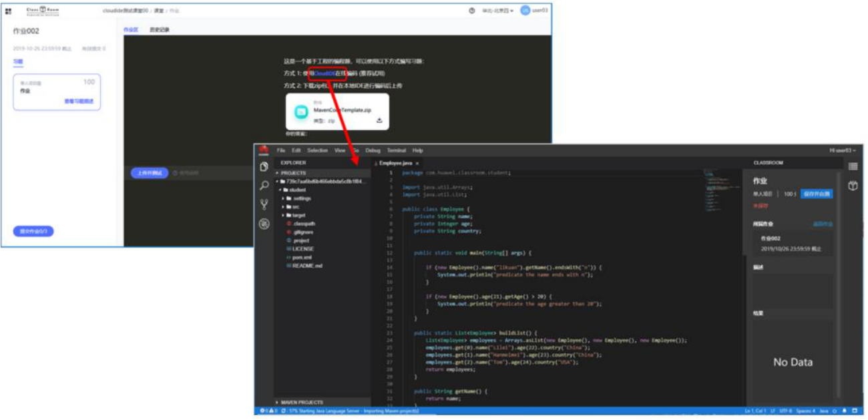Open the Debug menu in the IDE
This screenshot has width=868, height=420.
tap(373, 150)
